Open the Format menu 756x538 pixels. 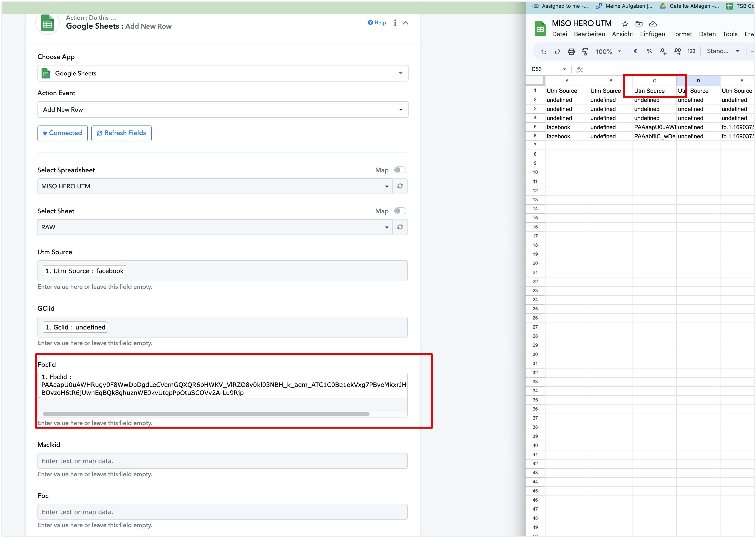tap(681, 34)
